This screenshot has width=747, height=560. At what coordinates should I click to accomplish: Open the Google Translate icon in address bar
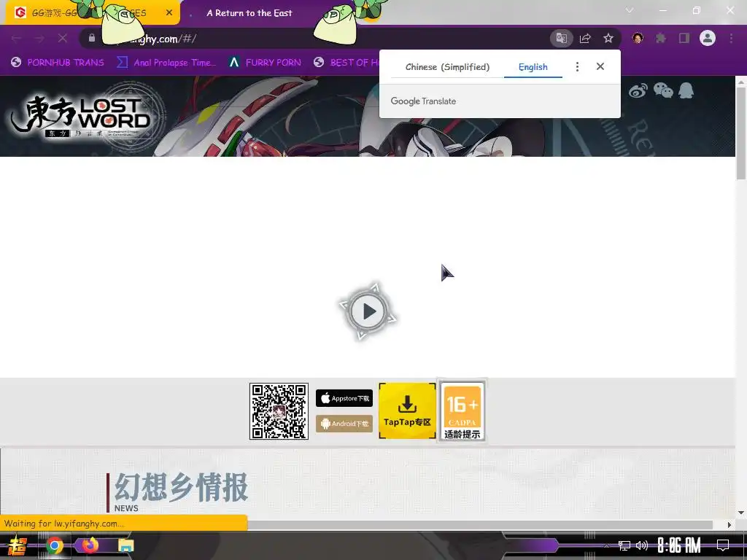coord(561,38)
